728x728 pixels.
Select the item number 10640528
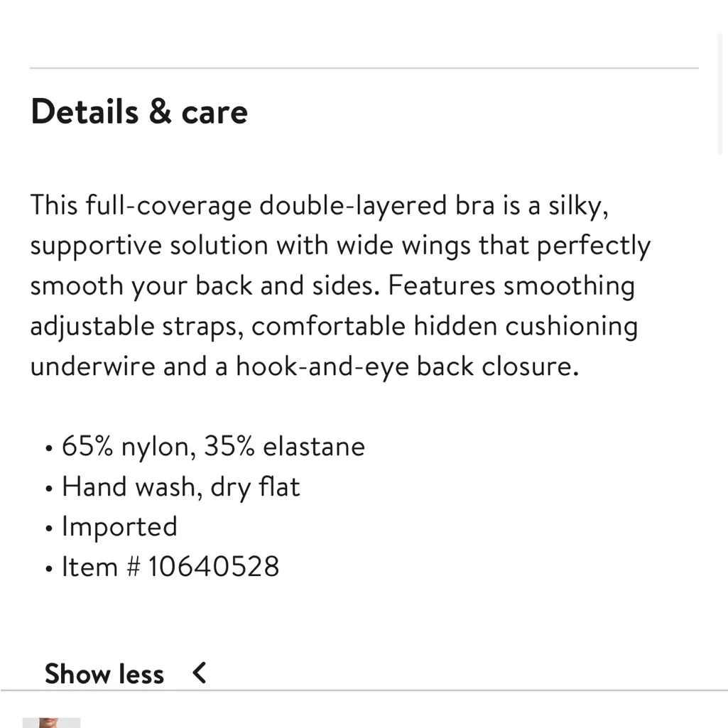[170, 566]
